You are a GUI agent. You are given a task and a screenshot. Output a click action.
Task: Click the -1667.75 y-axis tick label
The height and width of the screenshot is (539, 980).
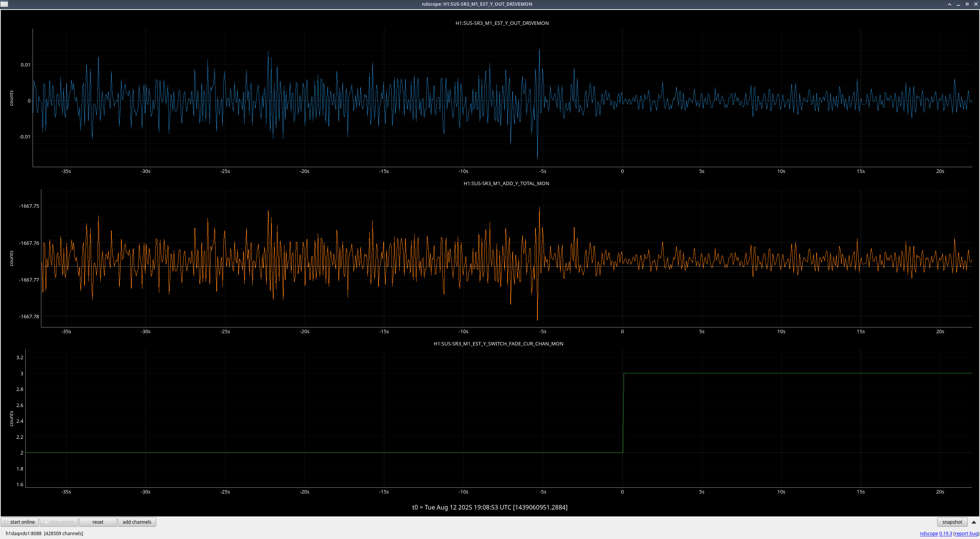[x=29, y=206]
